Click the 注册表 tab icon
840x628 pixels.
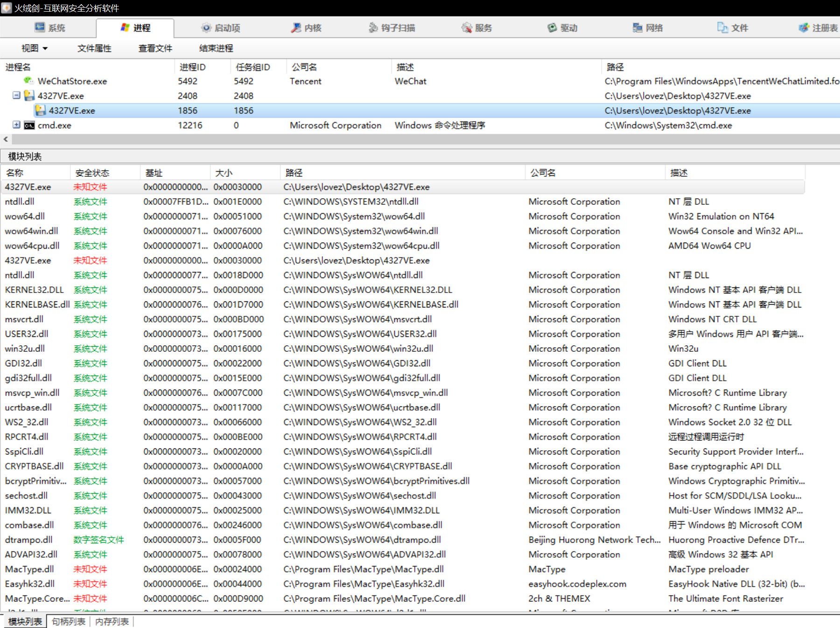pos(804,28)
